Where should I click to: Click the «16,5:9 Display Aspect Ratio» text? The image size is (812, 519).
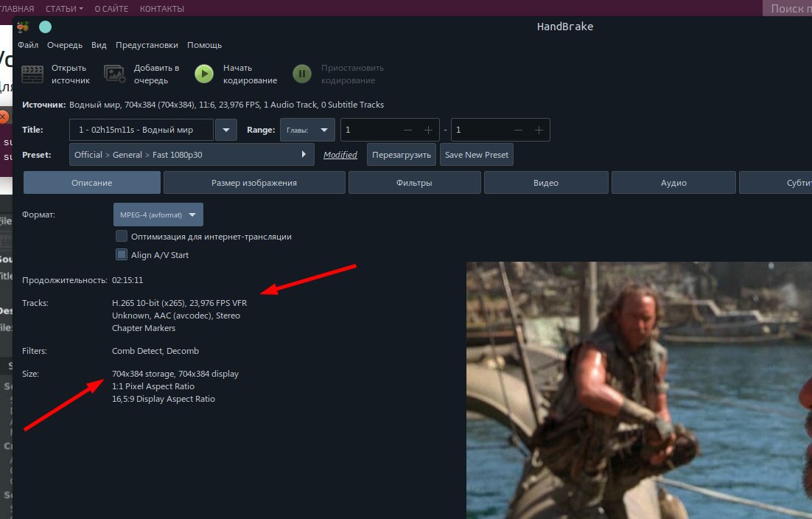pyautogui.click(x=163, y=399)
